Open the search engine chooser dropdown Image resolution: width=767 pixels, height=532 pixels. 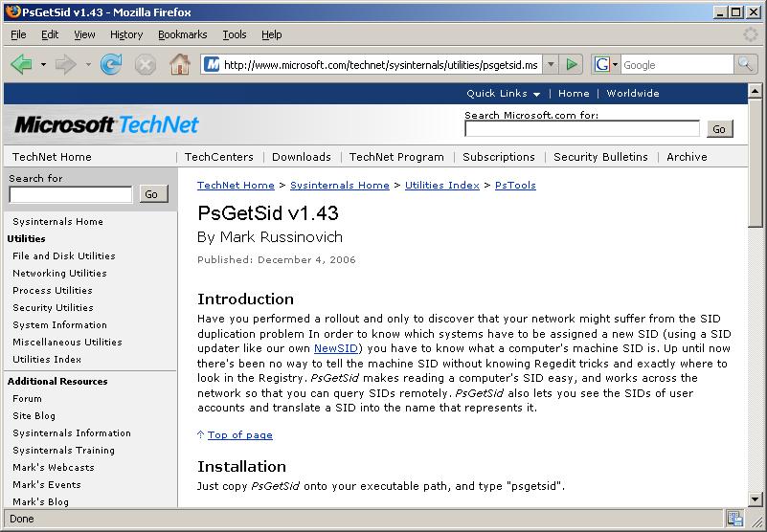click(615, 64)
